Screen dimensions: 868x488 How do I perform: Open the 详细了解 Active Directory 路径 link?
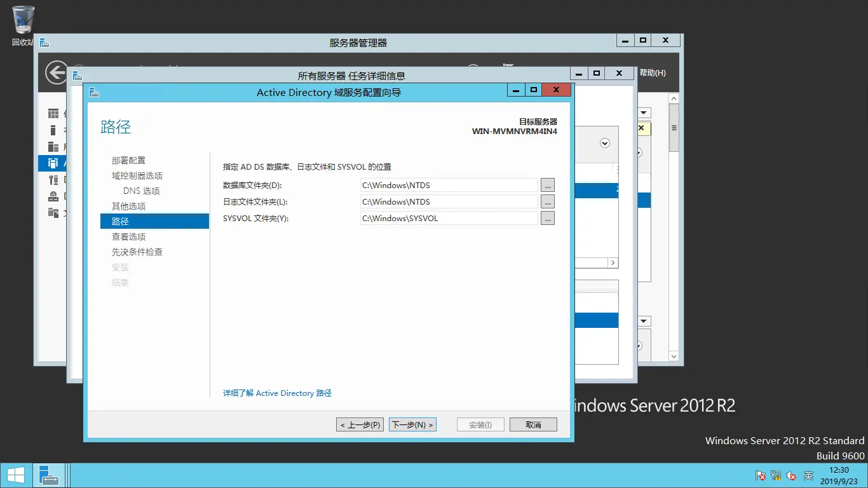tap(277, 393)
